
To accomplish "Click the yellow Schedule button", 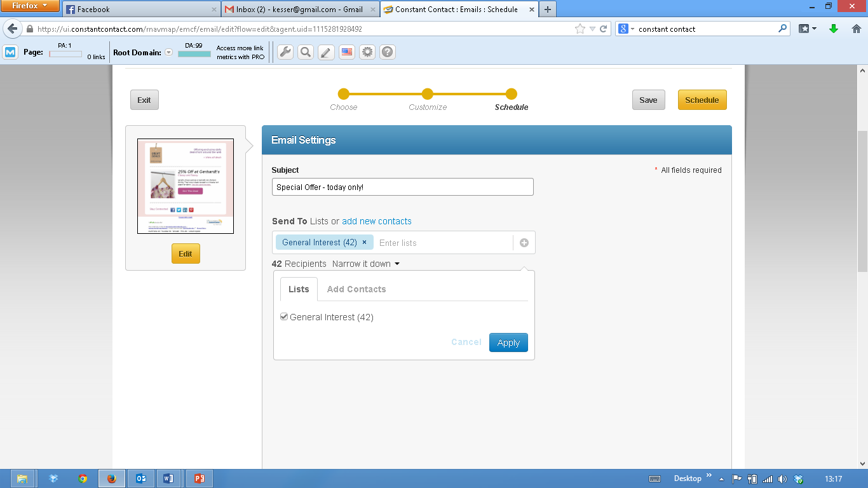I will point(702,100).
